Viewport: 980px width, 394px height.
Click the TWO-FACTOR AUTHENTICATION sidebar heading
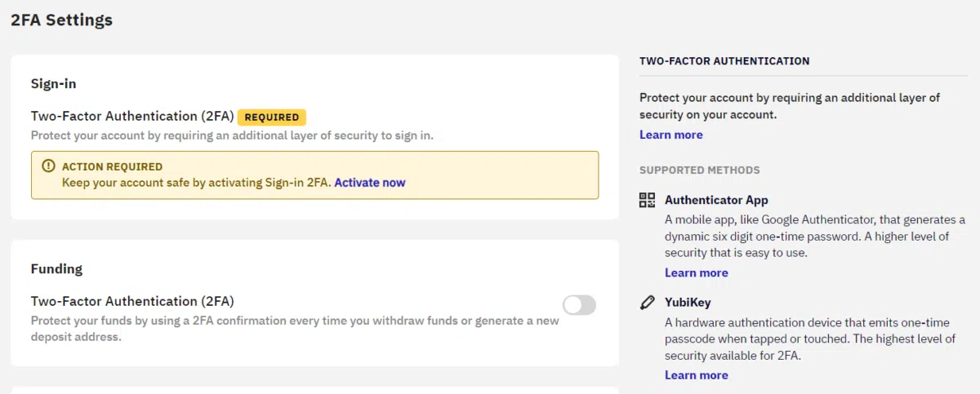coord(724,61)
